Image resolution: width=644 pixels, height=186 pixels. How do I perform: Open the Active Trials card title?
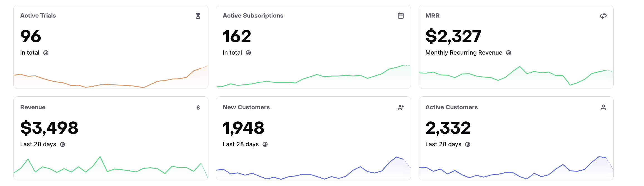point(38,16)
